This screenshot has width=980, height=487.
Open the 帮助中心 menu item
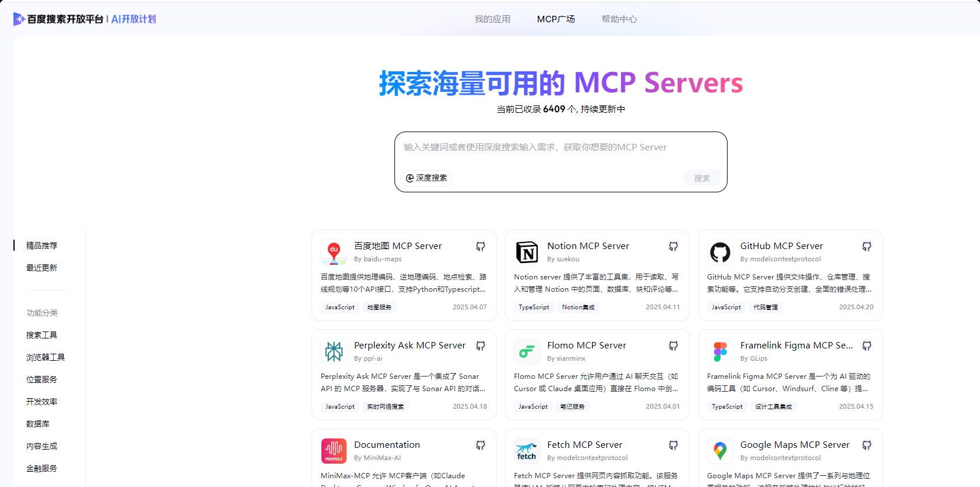(x=619, y=19)
